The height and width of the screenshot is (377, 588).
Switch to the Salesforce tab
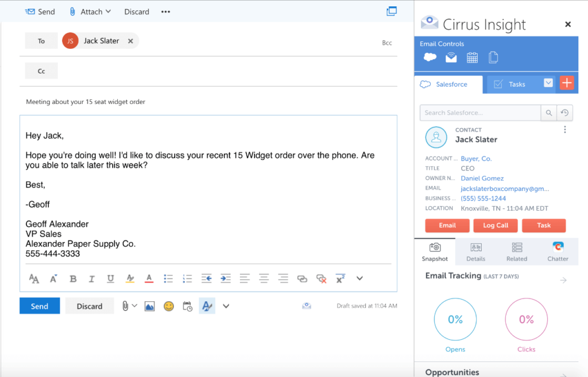(448, 84)
